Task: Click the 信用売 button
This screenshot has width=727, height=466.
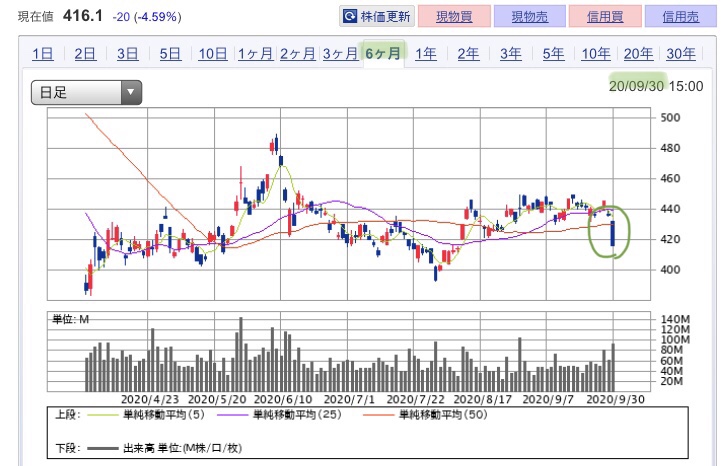Action: point(680,17)
